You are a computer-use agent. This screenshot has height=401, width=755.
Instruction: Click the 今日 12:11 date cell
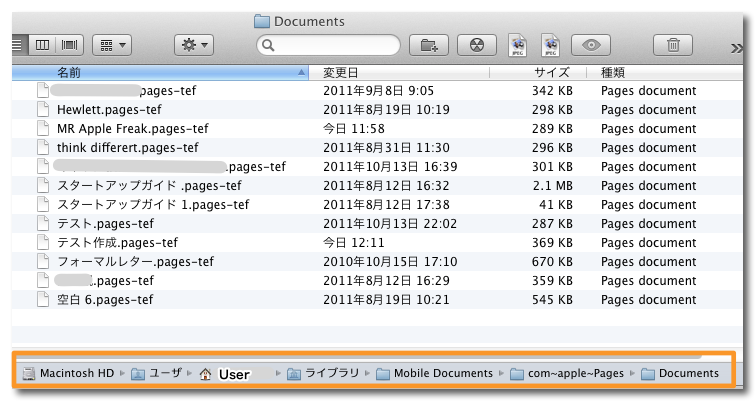click(x=353, y=243)
